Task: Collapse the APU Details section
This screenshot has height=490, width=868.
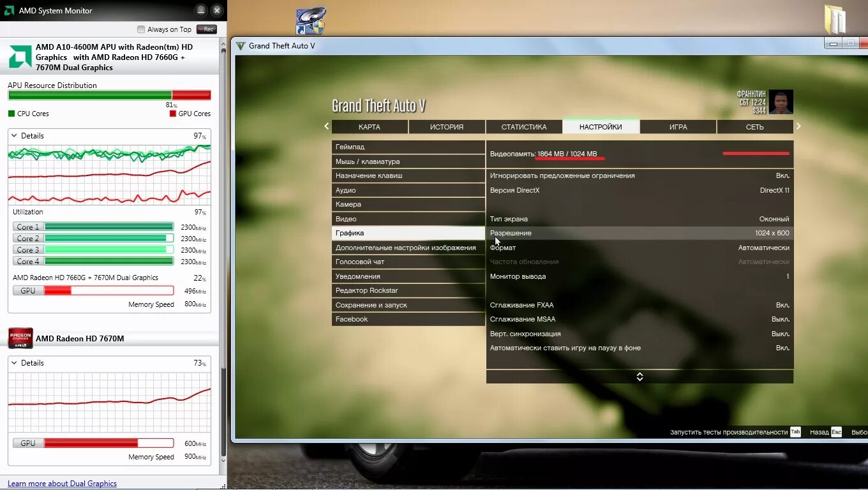Action: pos(15,136)
